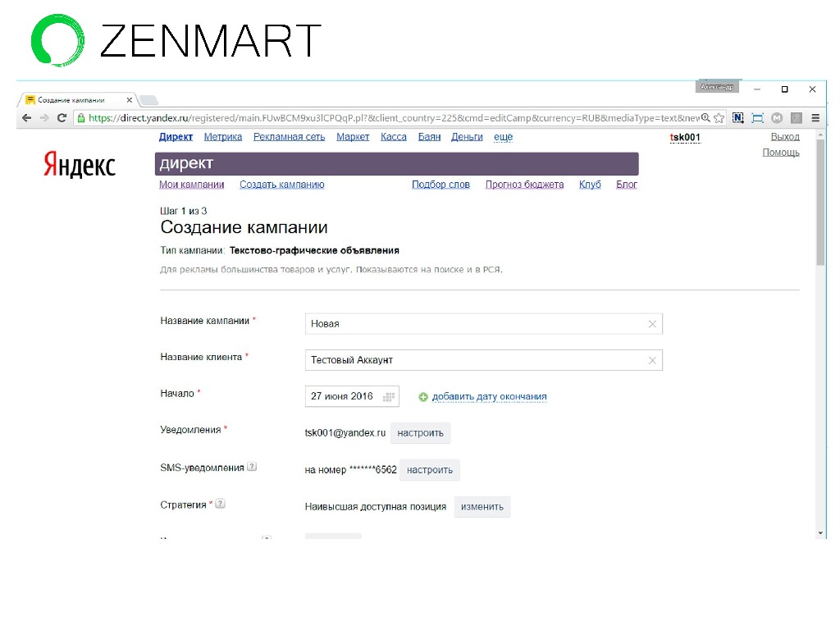Clear the Тестовый Аккаунт client field

652,361
